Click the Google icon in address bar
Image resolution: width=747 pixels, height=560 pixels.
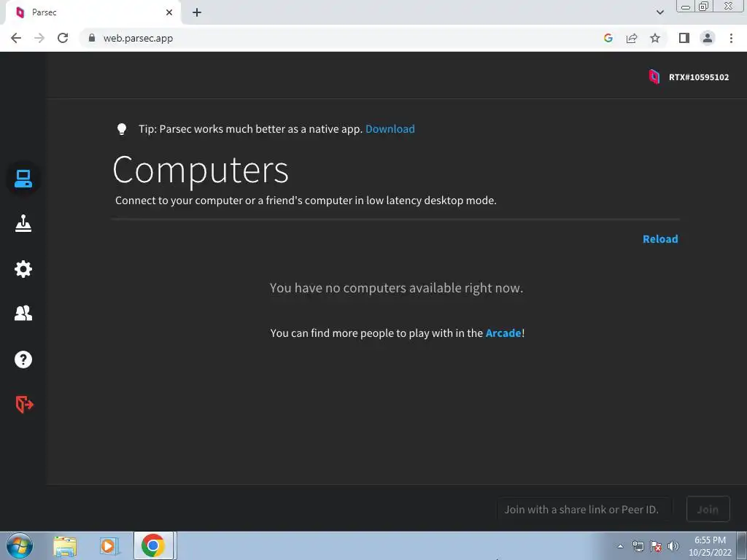coord(608,38)
